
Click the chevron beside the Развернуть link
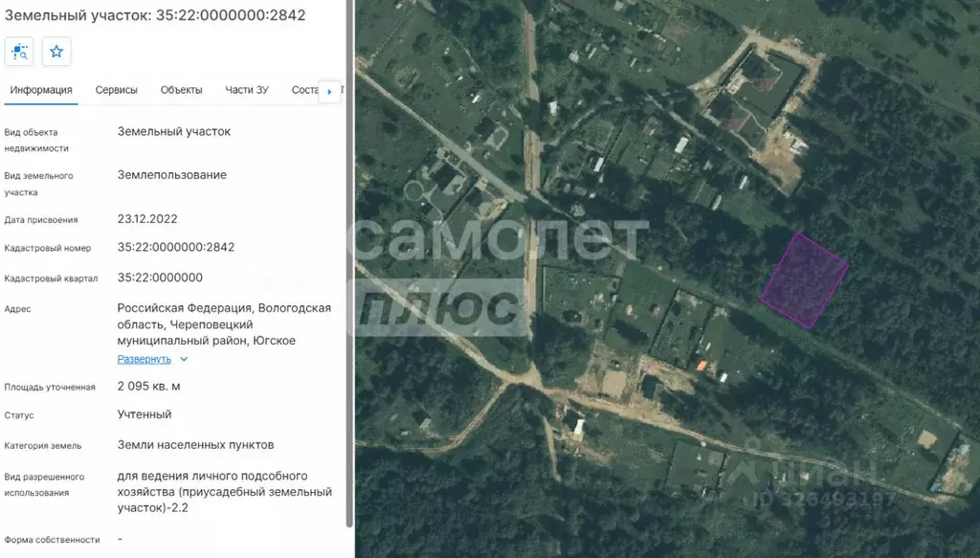(184, 360)
